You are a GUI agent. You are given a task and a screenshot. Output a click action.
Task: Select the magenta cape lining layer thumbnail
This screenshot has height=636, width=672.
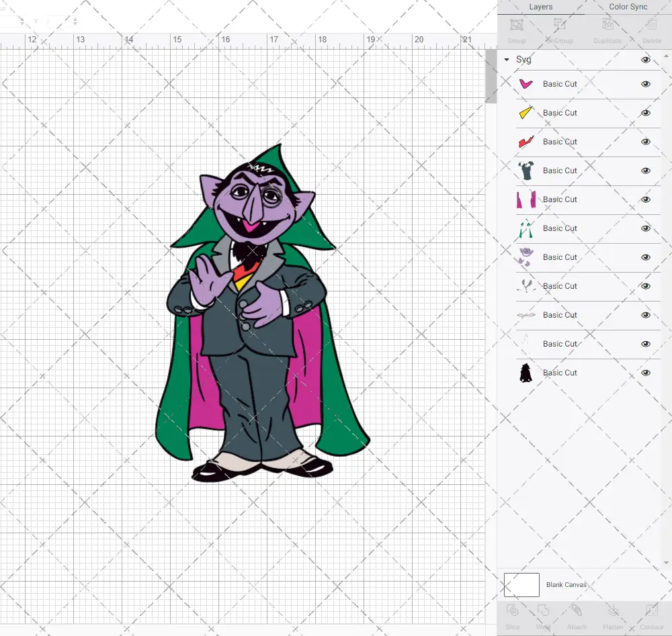[x=526, y=199]
